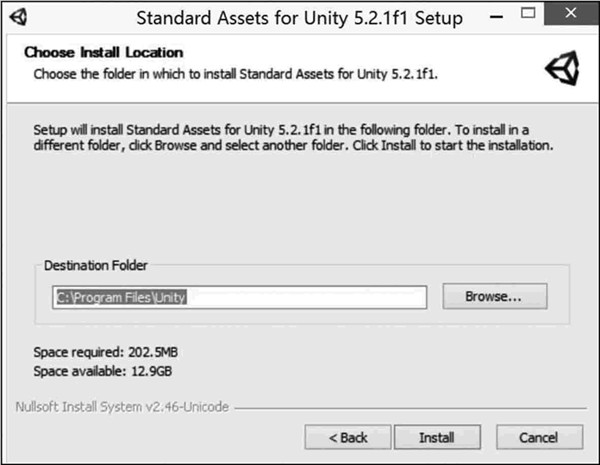The height and width of the screenshot is (465, 600).
Task: Cancel the setup wizard
Action: click(x=538, y=437)
